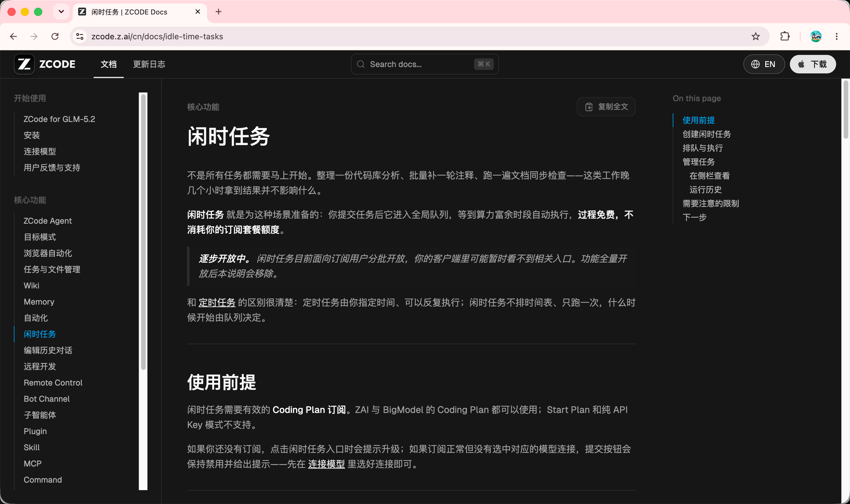Screen dimensions: 850x504
Task: Click the 复制全文 copy button
Action: click(x=606, y=107)
